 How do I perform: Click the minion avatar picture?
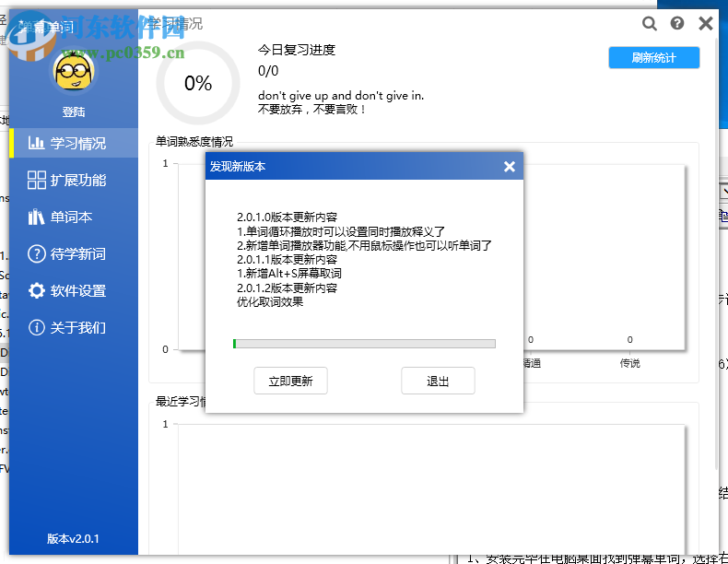coord(74,71)
